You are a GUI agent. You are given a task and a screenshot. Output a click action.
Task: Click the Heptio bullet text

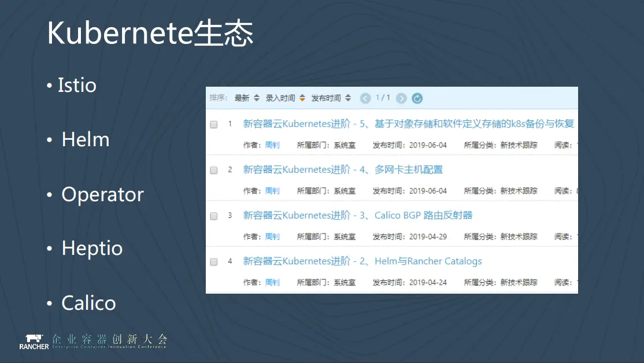click(x=92, y=249)
